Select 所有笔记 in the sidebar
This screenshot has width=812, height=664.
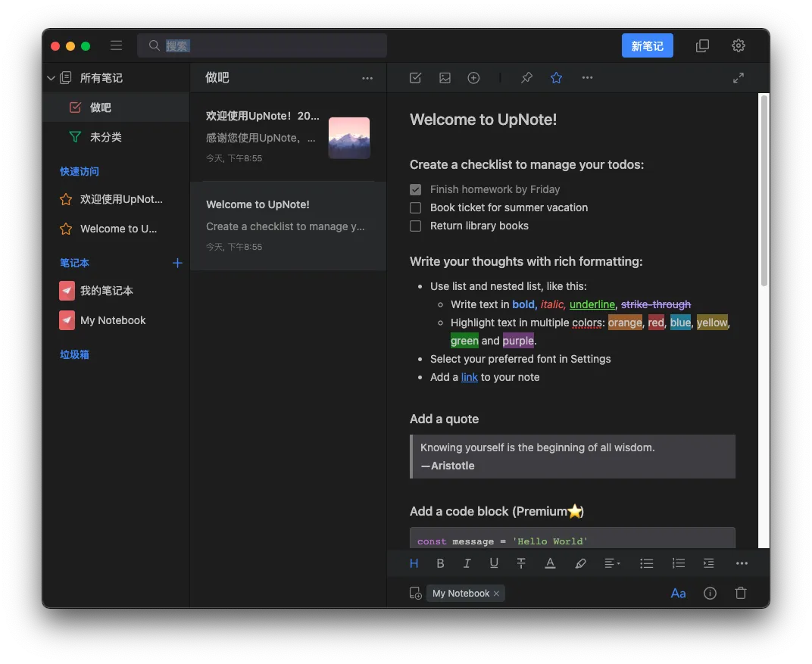click(x=101, y=78)
